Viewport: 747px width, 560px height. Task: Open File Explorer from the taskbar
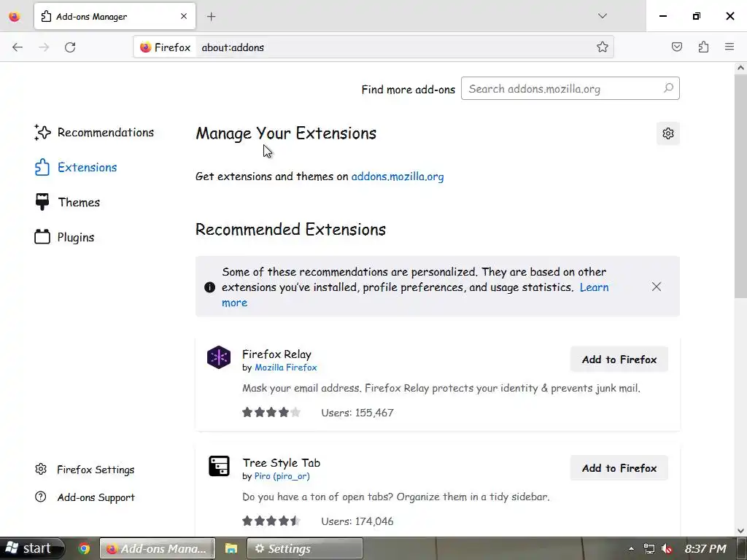coord(231,548)
